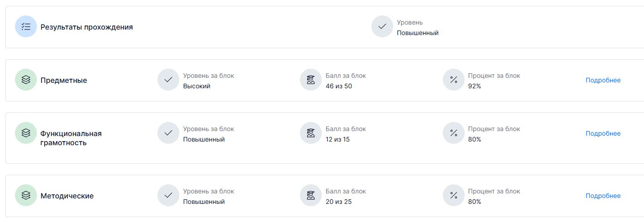Click the percent icon in the Методические row

coord(453,196)
